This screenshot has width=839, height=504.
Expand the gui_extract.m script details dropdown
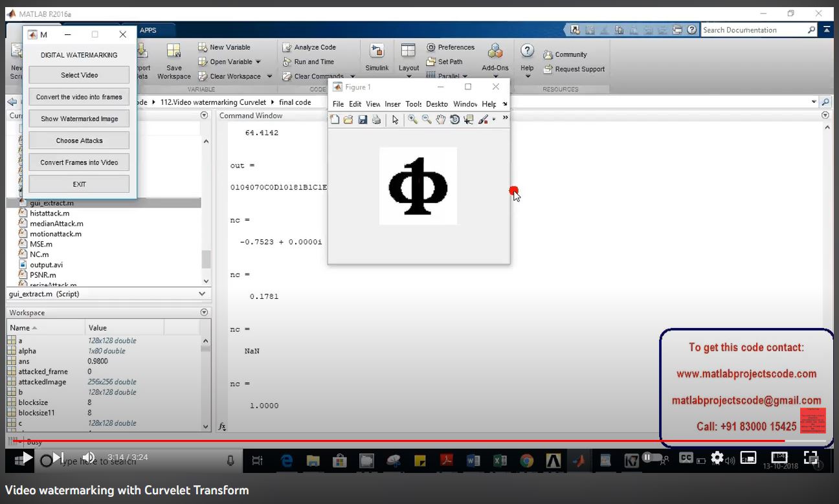(202, 294)
